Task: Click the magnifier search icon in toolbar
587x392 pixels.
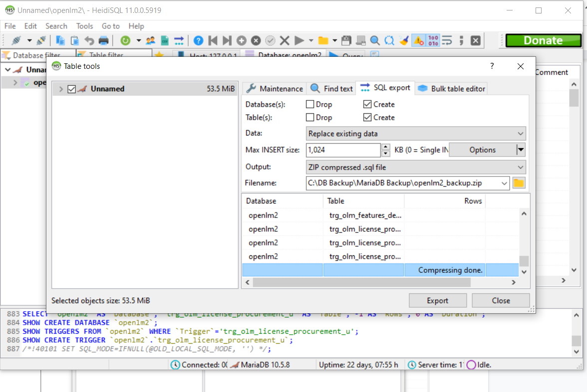Action: (x=375, y=40)
